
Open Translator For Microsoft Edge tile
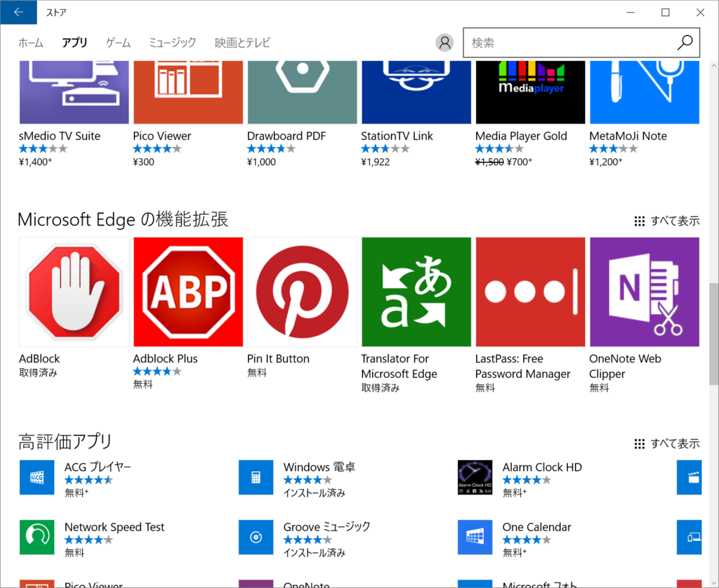tap(416, 292)
